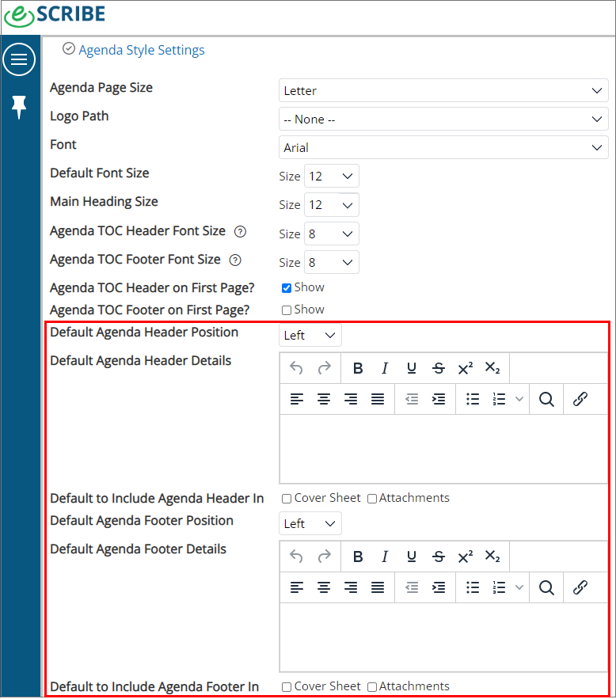Toggle bold in the Header Details editor
The width and height of the screenshot is (616, 699).
[x=357, y=368]
